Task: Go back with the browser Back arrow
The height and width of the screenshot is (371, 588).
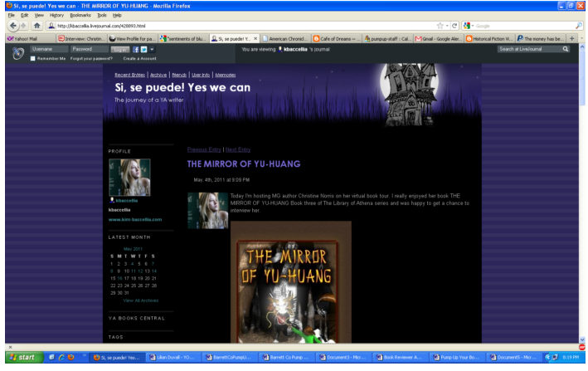Action: (x=12, y=26)
